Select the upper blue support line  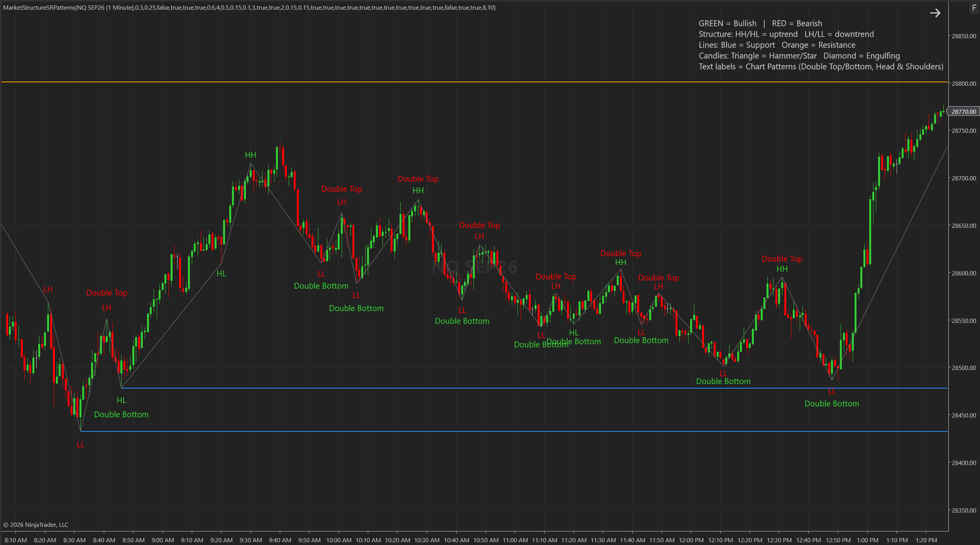tap(534, 388)
